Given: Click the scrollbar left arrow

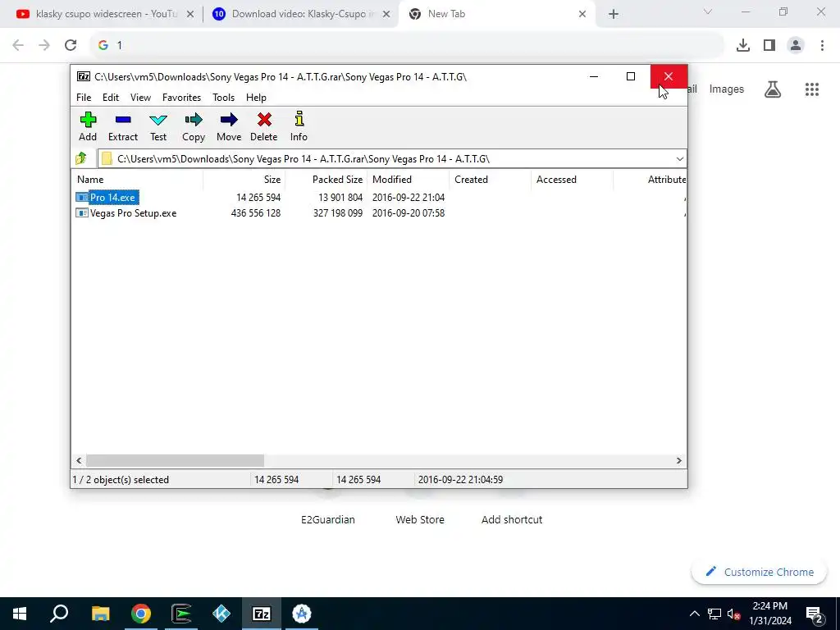Looking at the screenshot, I should tap(79, 461).
